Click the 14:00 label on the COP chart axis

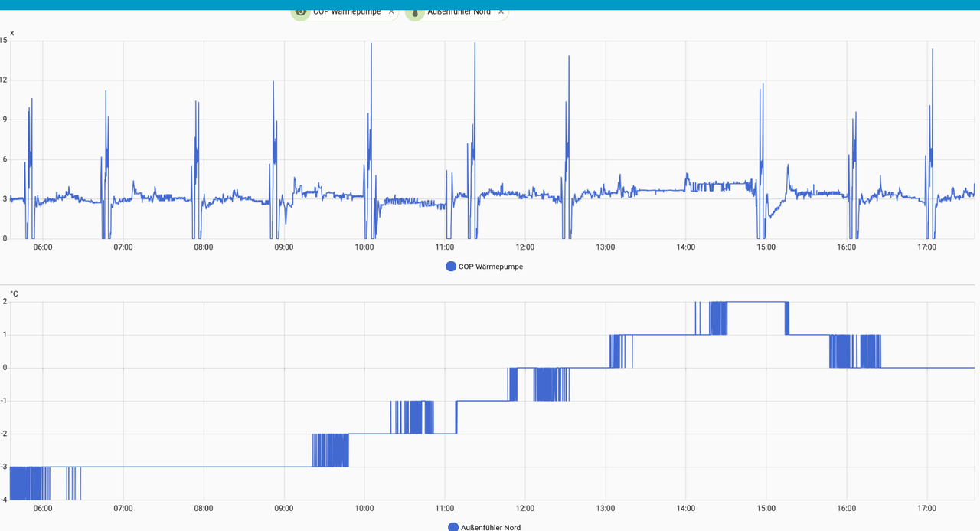[x=686, y=247]
